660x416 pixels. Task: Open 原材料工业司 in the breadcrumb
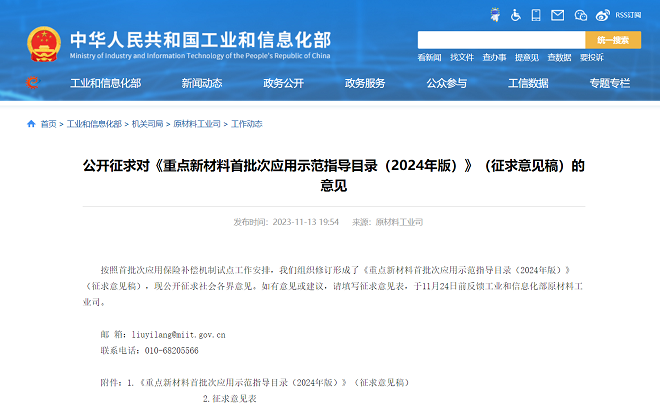[x=196, y=124]
